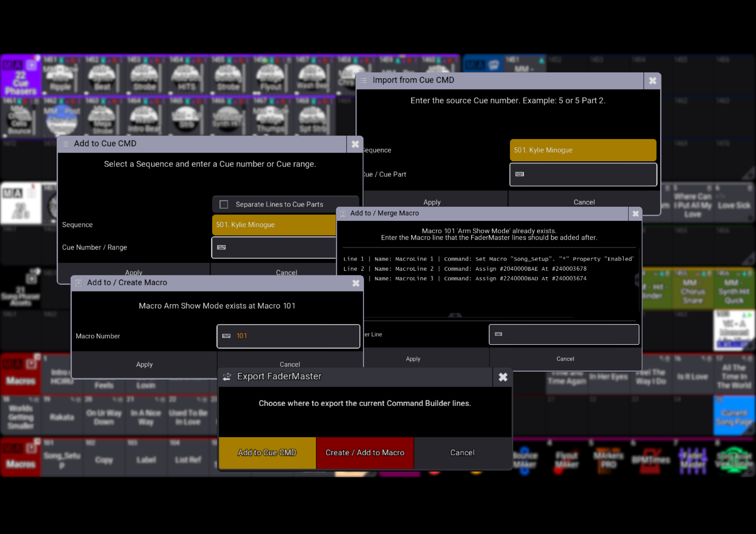Screen dimensions: 756x534
Task: Click the list icon in Import from Cue CMD title
Action: [364, 80]
